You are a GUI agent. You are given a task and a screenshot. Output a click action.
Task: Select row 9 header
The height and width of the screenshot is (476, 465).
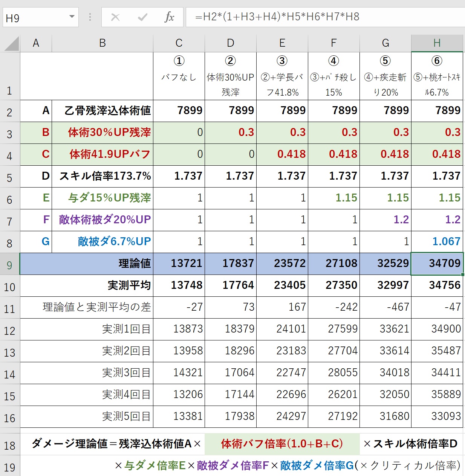(10, 265)
